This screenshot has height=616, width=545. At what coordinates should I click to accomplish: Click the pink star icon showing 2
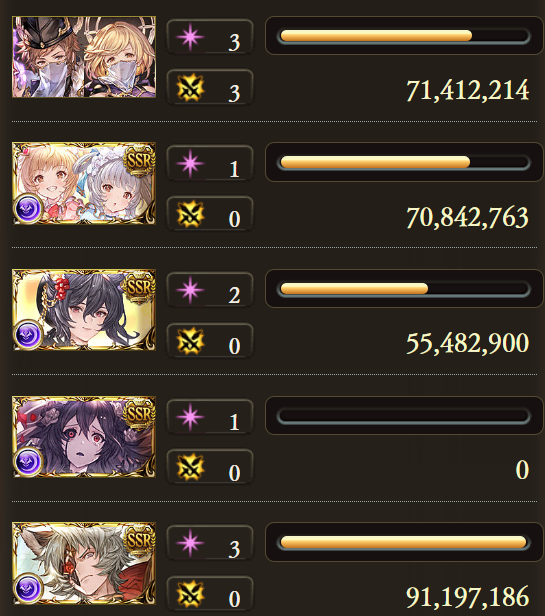coord(190,290)
